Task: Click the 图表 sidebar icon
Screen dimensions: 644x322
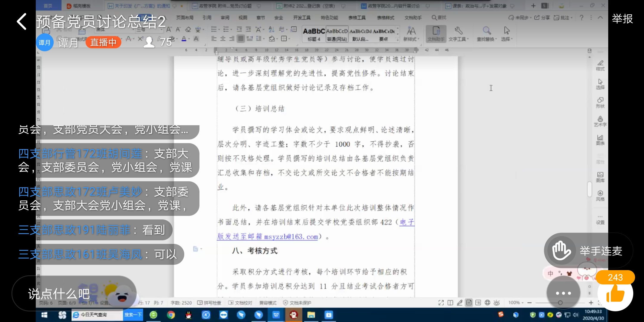Action: tap(600, 140)
